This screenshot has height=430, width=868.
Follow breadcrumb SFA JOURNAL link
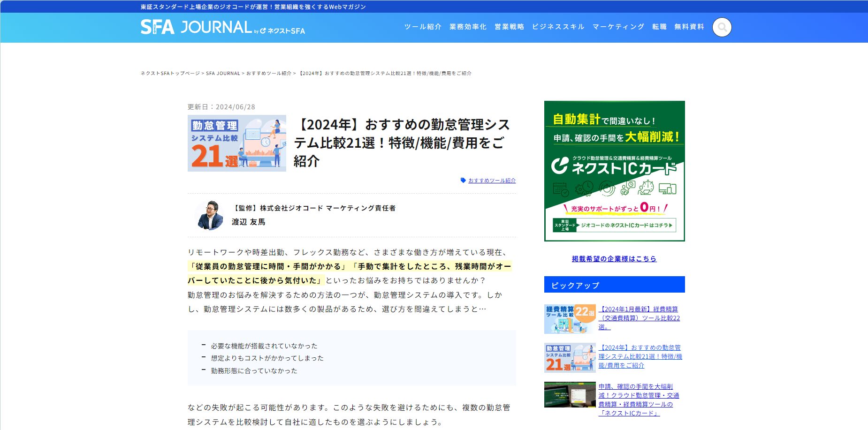[x=223, y=74]
